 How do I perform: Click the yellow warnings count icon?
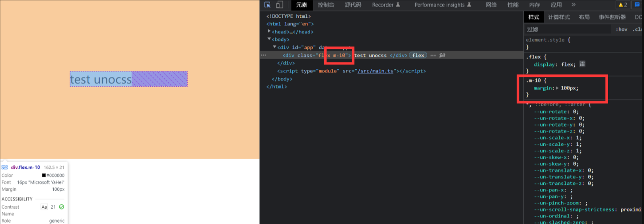622,5
